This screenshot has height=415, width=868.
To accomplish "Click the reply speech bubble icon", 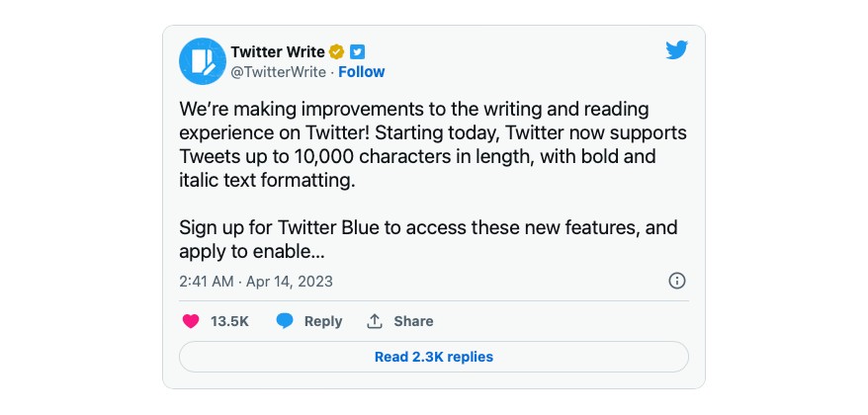I will click(x=285, y=321).
